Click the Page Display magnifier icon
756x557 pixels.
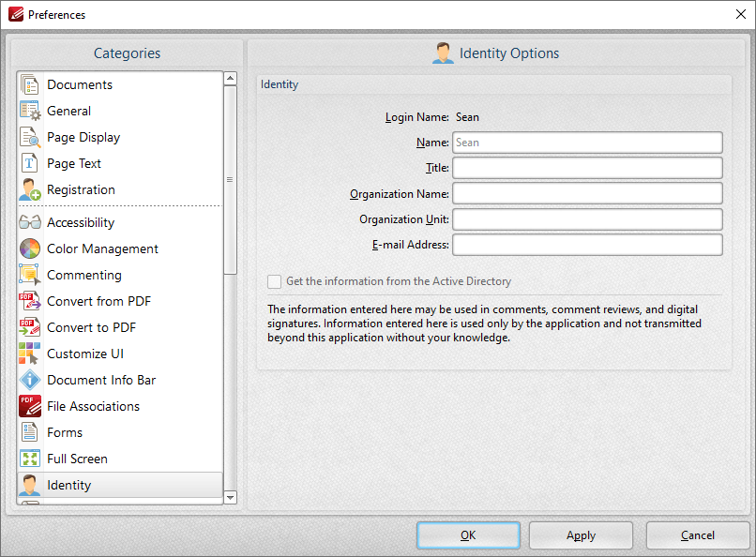point(30,137)
